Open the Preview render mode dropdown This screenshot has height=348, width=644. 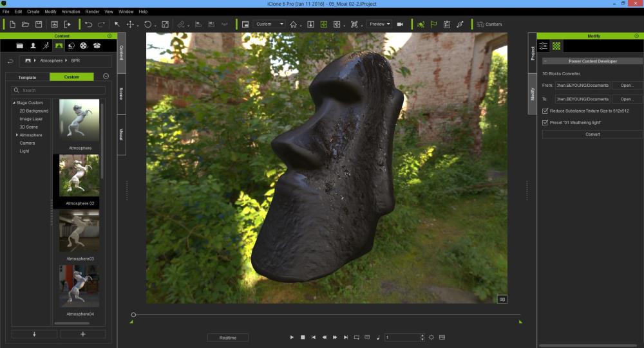pyautogui.click(x=379, y=24)
